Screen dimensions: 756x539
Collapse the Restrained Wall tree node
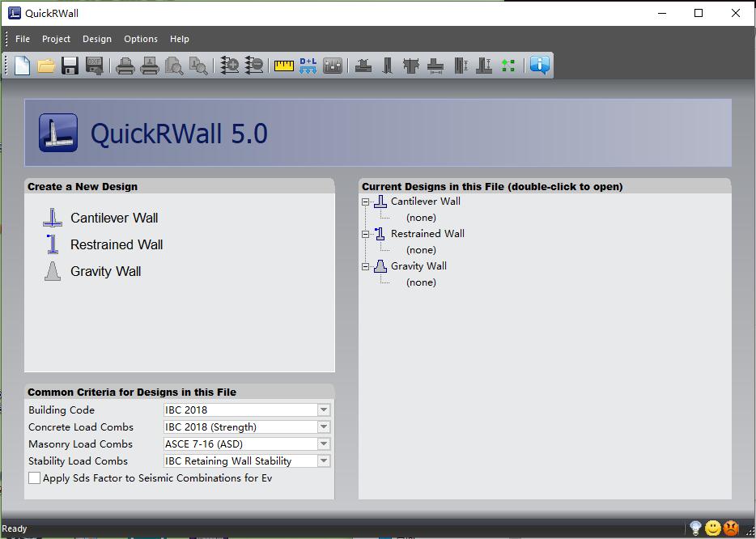366,235
